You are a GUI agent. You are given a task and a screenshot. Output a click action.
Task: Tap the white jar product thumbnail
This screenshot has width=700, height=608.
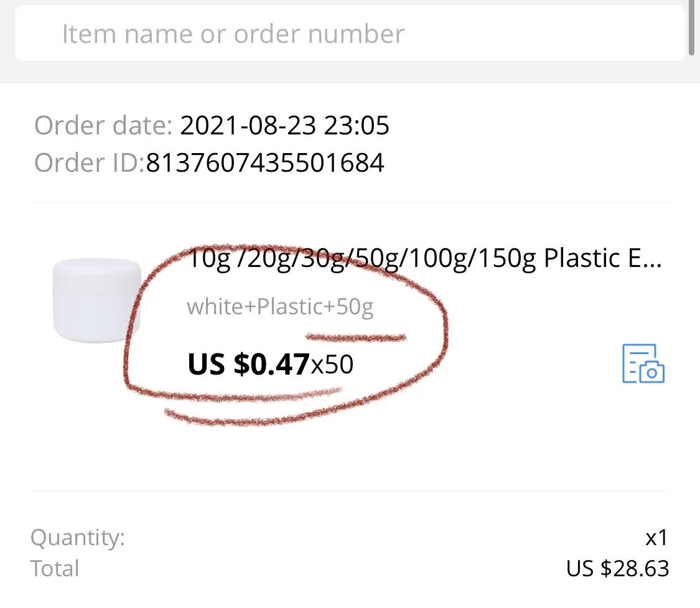click(96, 301)
